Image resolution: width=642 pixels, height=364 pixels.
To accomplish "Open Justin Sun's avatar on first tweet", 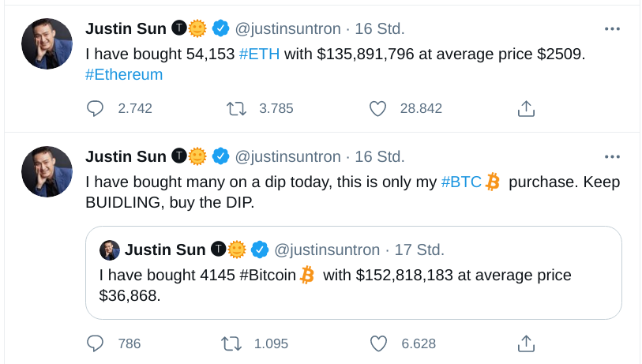I will coord(47,43).
